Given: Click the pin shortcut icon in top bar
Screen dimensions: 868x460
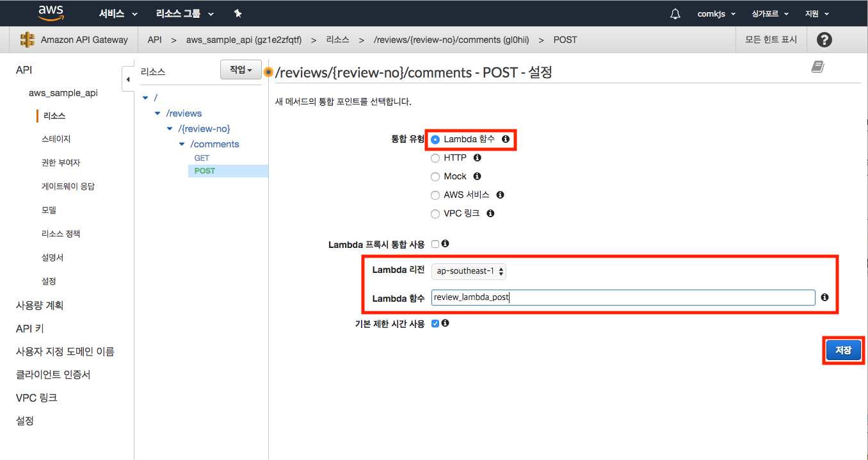Looking at the screenshot, I should pos(237,13).
